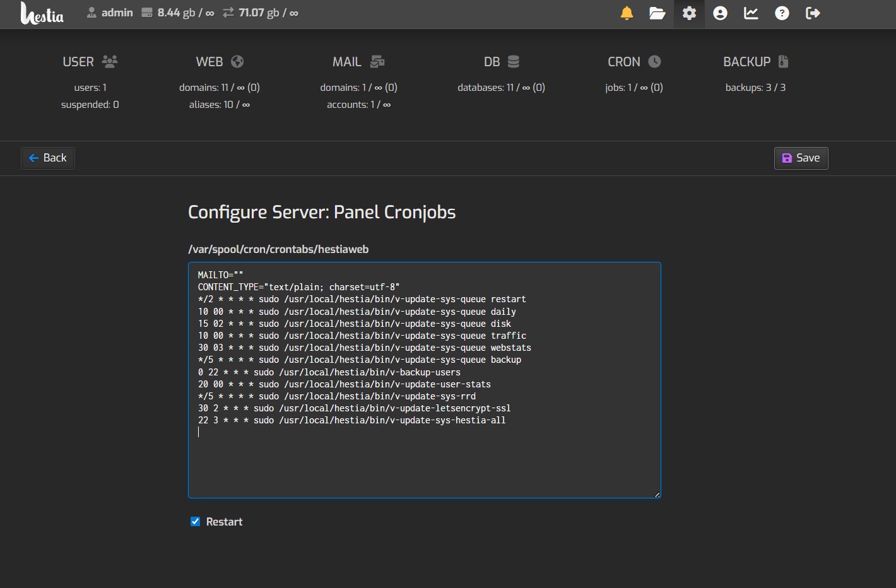Open the help question mark icon

point(782,13)
